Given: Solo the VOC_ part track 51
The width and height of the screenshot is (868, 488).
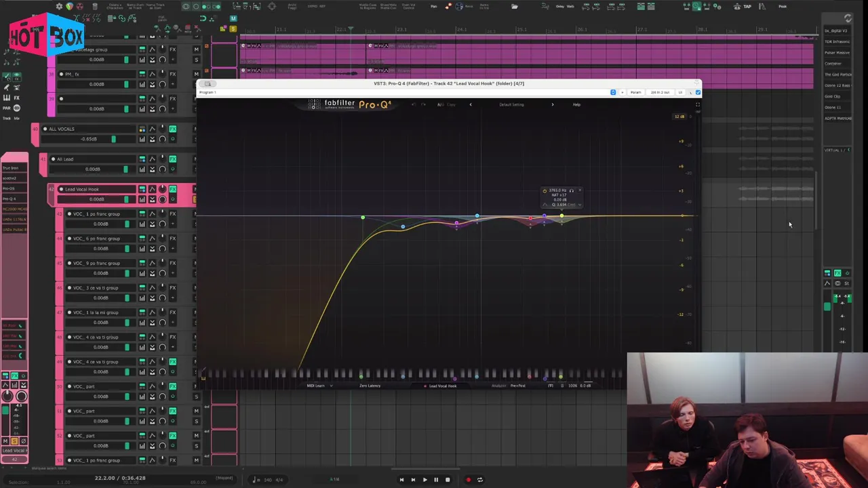Looking at the screenshot, I should [x=197, y=421].
